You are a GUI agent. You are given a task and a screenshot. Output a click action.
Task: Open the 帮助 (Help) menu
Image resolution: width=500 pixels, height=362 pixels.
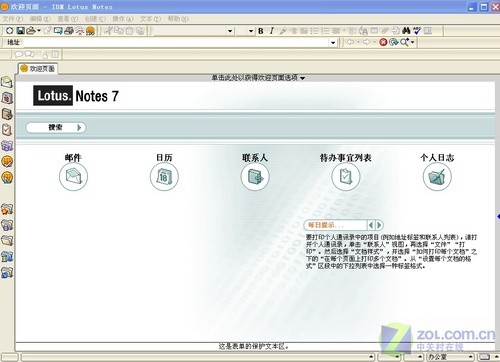[178, 19]
